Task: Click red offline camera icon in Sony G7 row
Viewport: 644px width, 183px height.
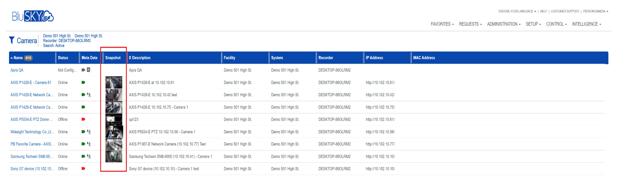Action: coord(83,169)
